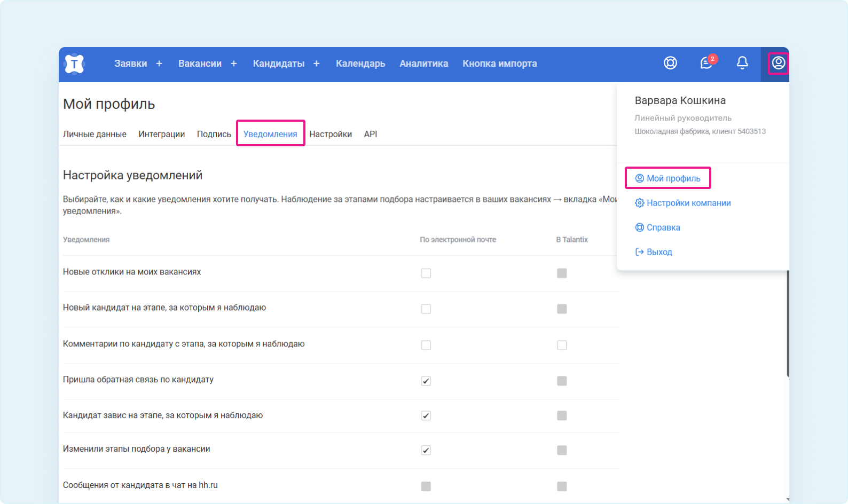The image size is (848, 504).
Task: Disable email for Изменили этапы подбора у вакансии
Action: click(426, 450)
